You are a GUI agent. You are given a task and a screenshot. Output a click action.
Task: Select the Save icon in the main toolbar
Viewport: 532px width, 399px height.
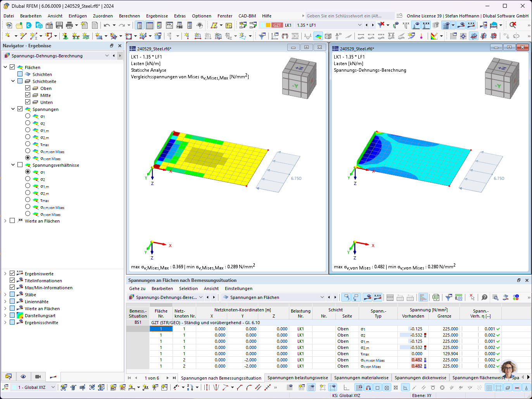click(x=59, y=25)
